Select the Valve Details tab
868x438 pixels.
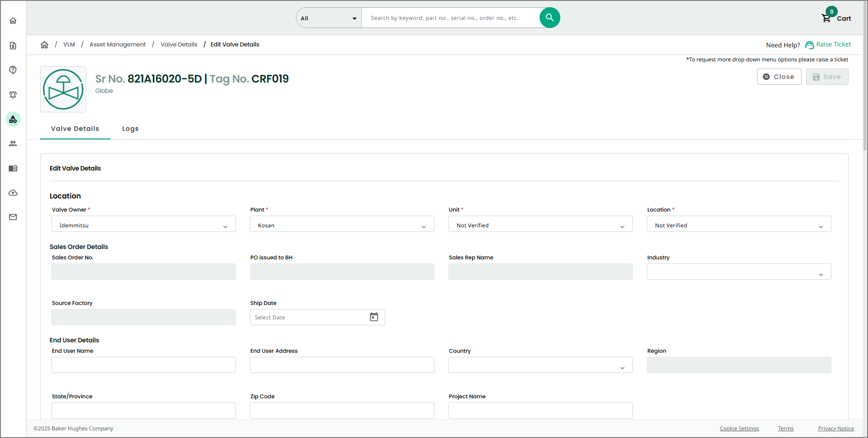(x=75, y=129)
